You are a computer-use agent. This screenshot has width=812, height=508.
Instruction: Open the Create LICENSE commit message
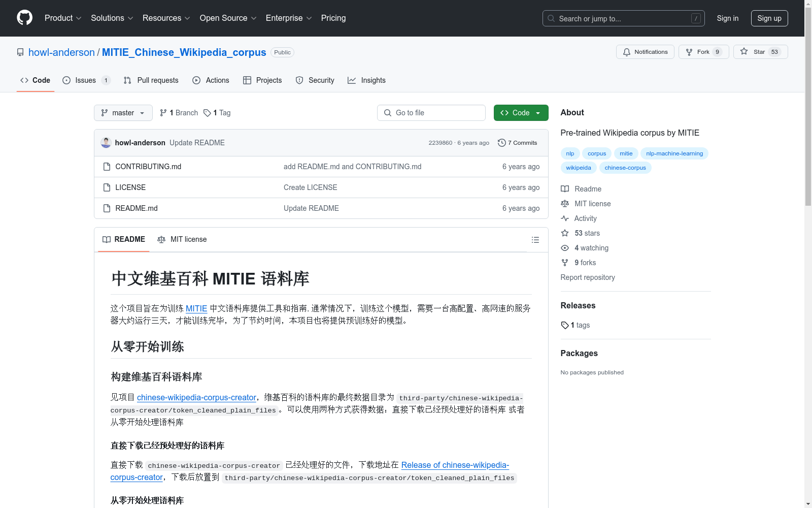pos(311,187)
